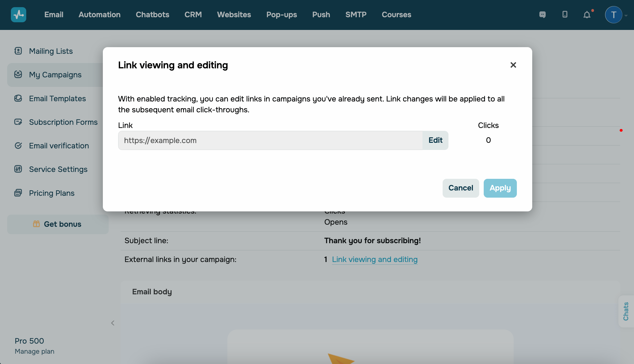Click the Pricing Plans sidebar icon
634x364 pixels.
pyautogui.click(x=18, y=193)
